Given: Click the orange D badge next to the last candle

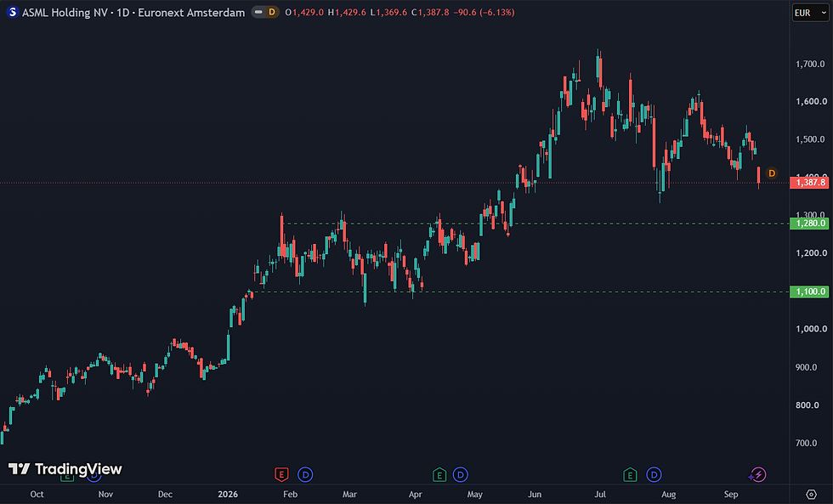Looking at the screenshot, I should (772, 173).
